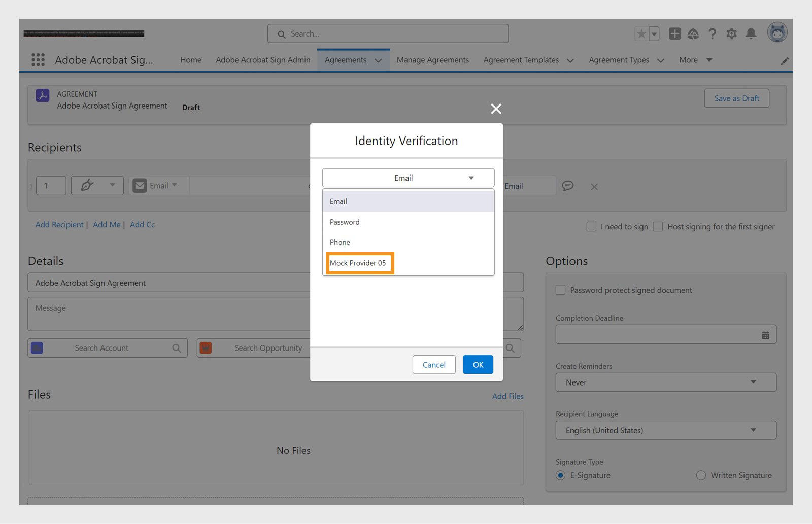812x524 pixels.
Task: Choose Phone in the verification list
Action: 408,242
